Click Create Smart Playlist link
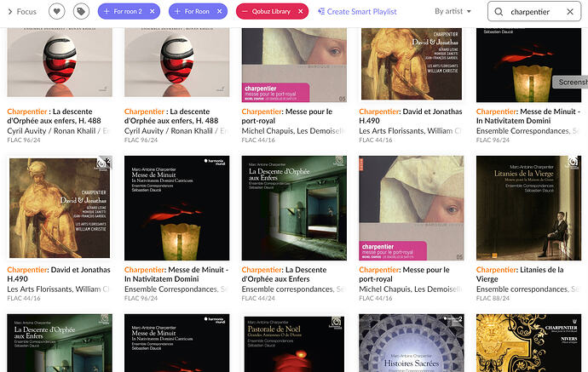588x372 pixels. (357, 12)
